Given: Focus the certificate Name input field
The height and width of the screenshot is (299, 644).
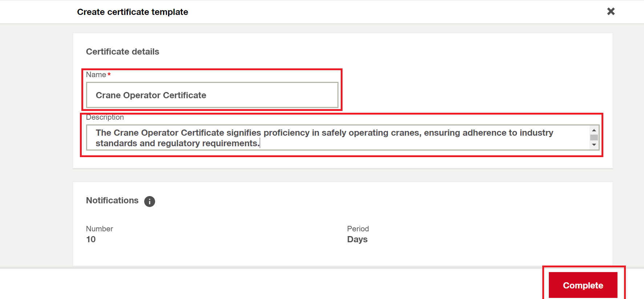Looking at the screenshot, I should click(212, 95).
